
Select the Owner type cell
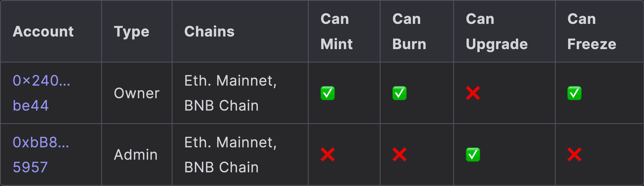pos(137,93)
